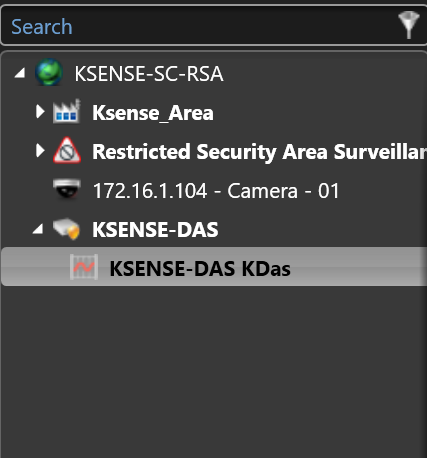Click the KDas fence waveform icon
Viewport: 427px width, 458px height.
[x=84, y=267]
